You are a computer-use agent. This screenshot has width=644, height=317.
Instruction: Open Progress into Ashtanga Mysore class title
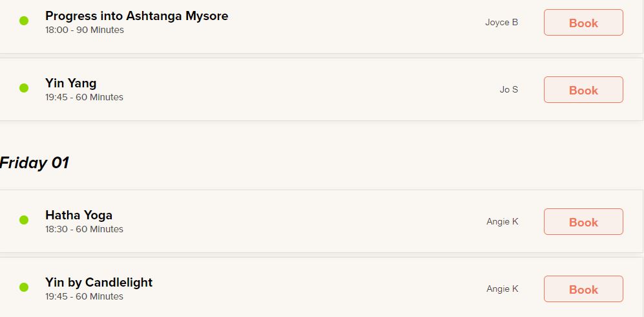click(x=136, y=16)
